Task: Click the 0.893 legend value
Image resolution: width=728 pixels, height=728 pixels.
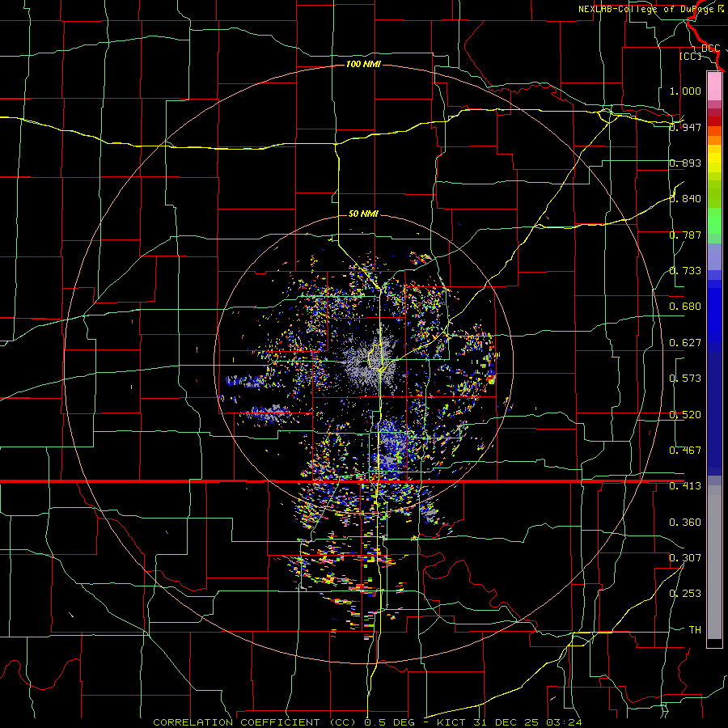Action: pyautogui.click(x=685, y=163)
